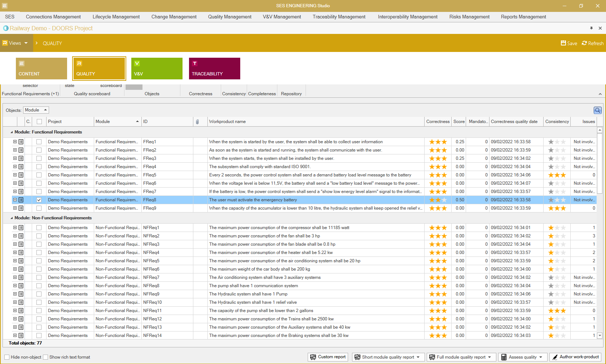
Task: Pin the Railway Demo project panel
Action: pos(591,28)
